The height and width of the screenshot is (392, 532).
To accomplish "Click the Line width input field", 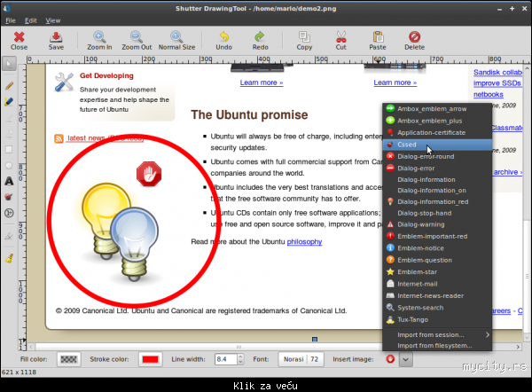I will pyautogui.click(x=226, y=359).
